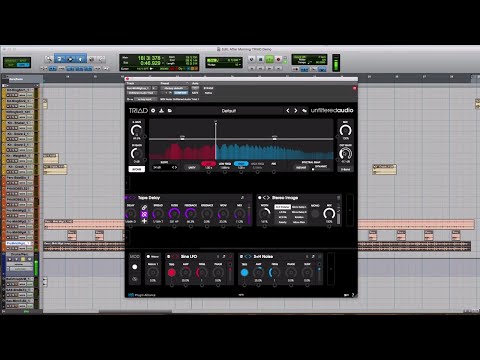Viewport: 480px width, 360px height.
Task: Click Tape Delay link chain icon
Action: (x=144, y=207)
